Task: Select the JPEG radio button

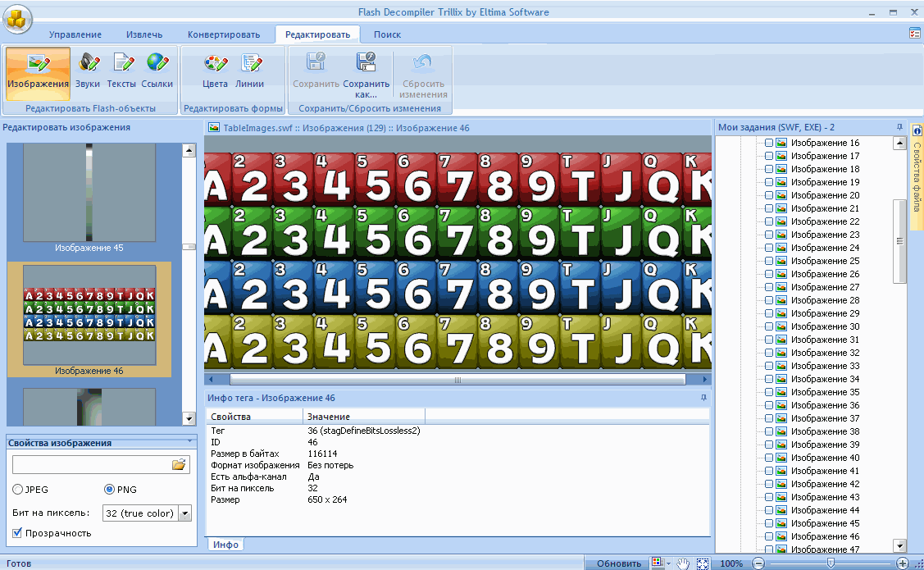Action: (18, 490)
